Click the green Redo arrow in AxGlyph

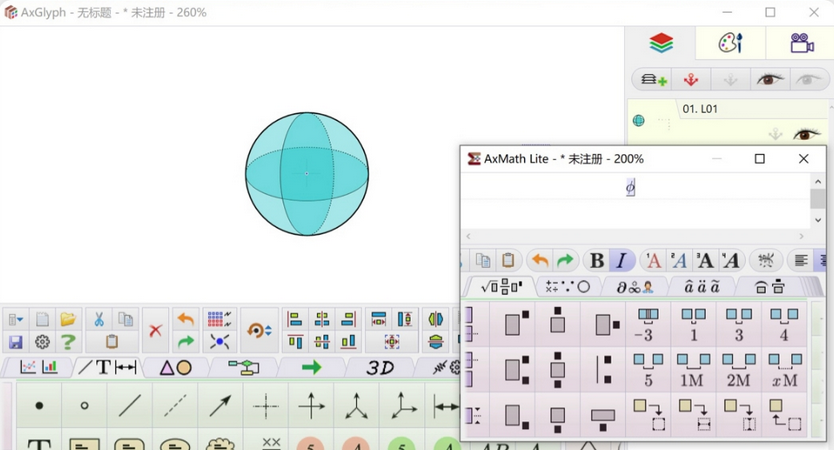(x=185, y=342)
